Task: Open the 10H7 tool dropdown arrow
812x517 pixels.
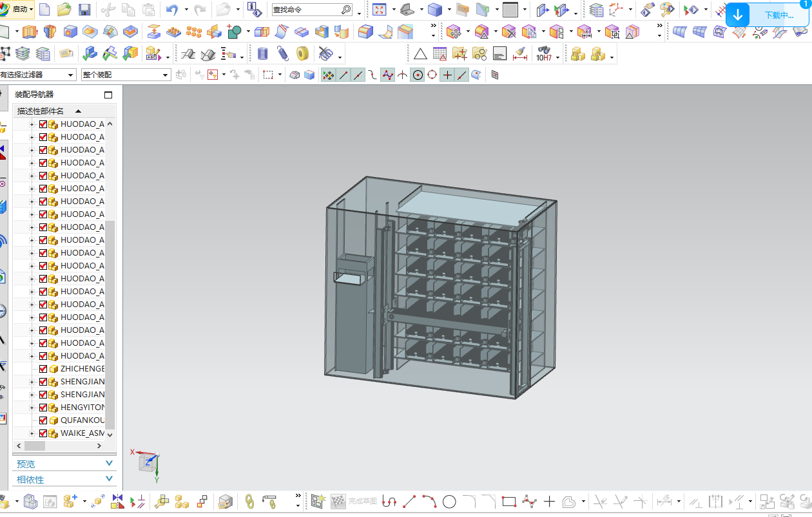Action: (557, 57)
